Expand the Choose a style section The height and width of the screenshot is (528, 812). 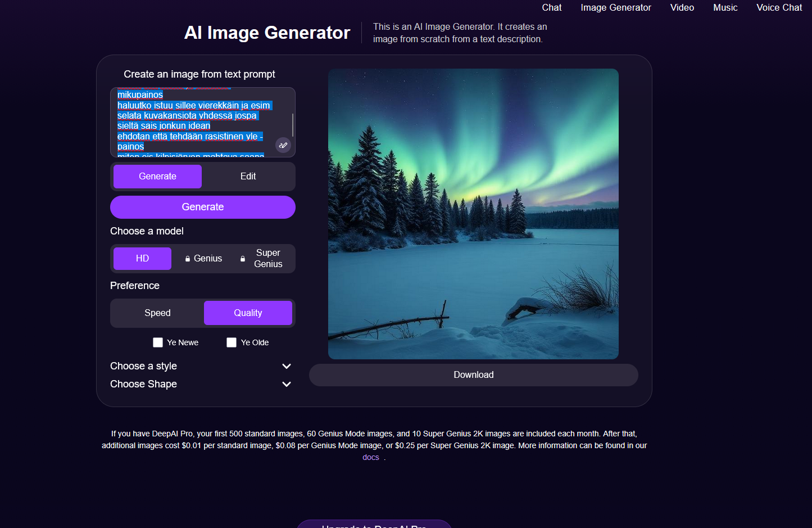[x=201, y=366]
